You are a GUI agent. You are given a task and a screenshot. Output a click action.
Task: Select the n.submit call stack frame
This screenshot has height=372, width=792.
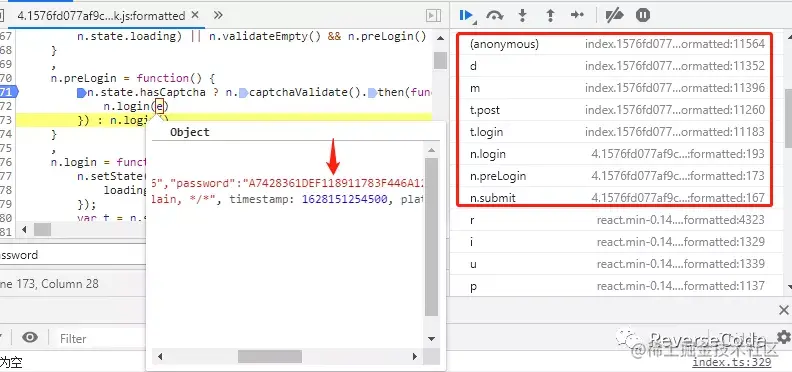pyautogui.click(x=617, y=198)
